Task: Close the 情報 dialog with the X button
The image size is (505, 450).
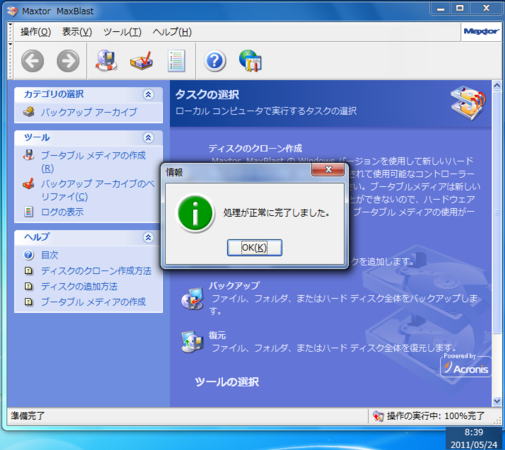Action: pyautogui.click(x=328, y=170)
